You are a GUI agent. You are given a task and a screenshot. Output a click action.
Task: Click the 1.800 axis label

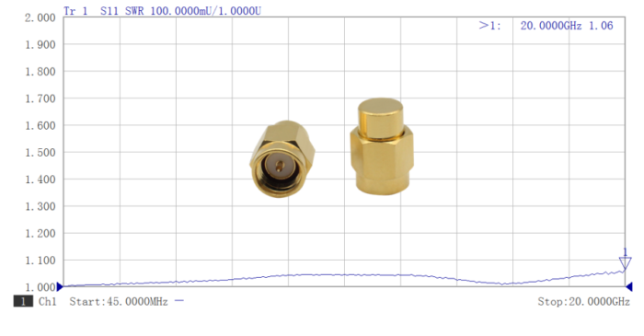[x=40, y=72]
